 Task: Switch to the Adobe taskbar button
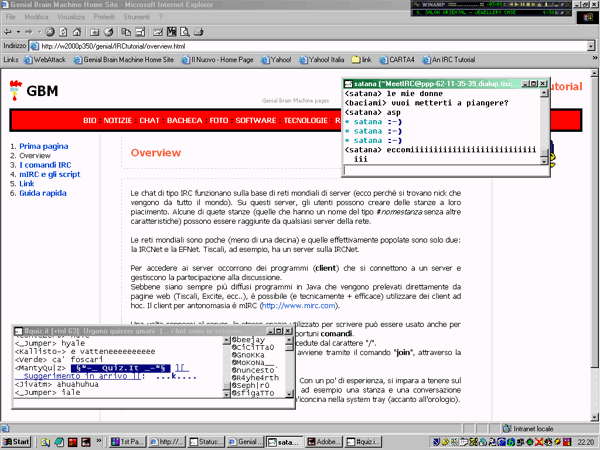(323, 442)
